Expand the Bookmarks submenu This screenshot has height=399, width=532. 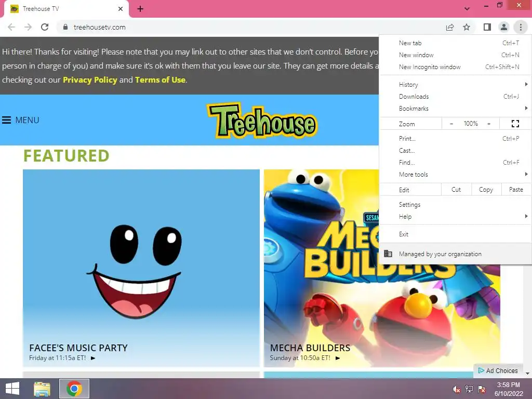[x=455, y=109]
